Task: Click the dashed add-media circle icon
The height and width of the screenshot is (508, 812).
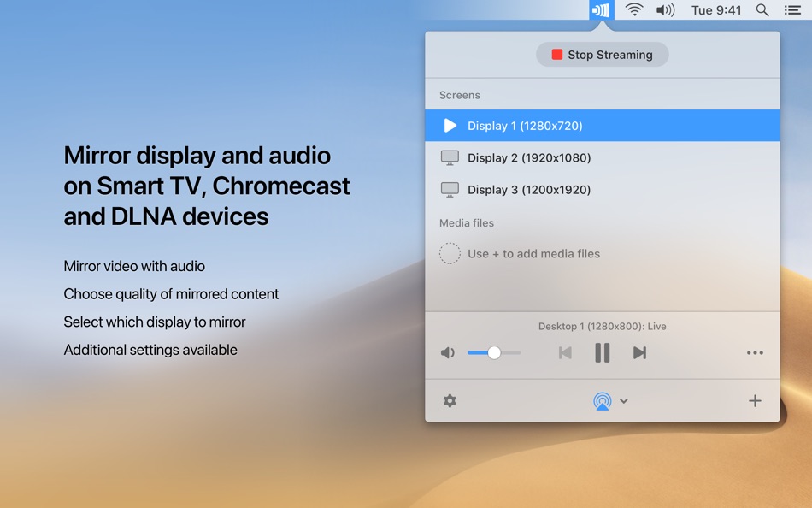Action: tap(450, 253)
